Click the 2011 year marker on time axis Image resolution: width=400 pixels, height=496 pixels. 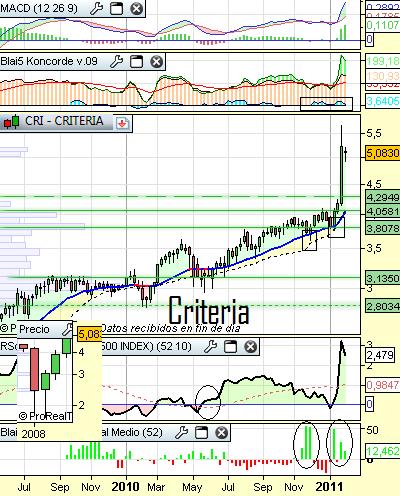[x=329, y=487]
